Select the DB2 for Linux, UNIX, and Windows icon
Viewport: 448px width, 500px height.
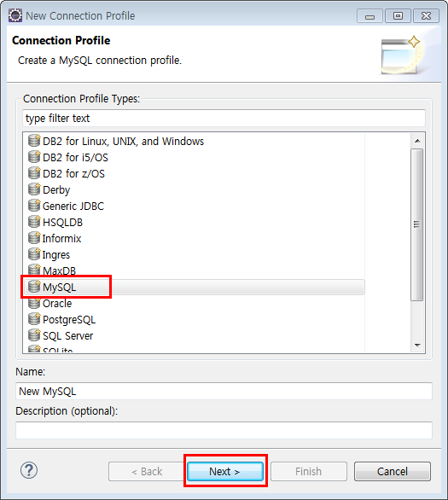pos(34,140)
